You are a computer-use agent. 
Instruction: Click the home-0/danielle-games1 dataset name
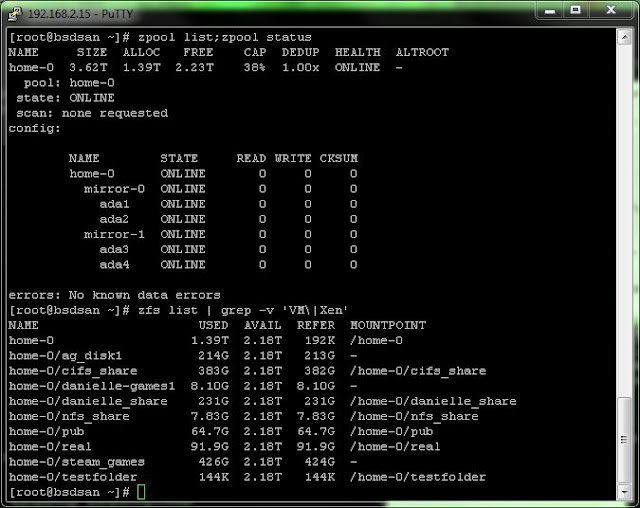92,386
